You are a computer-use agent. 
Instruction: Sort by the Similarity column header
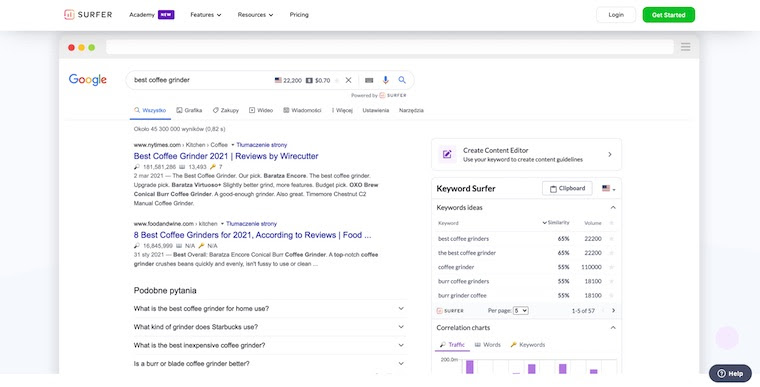tap(555, 223)
